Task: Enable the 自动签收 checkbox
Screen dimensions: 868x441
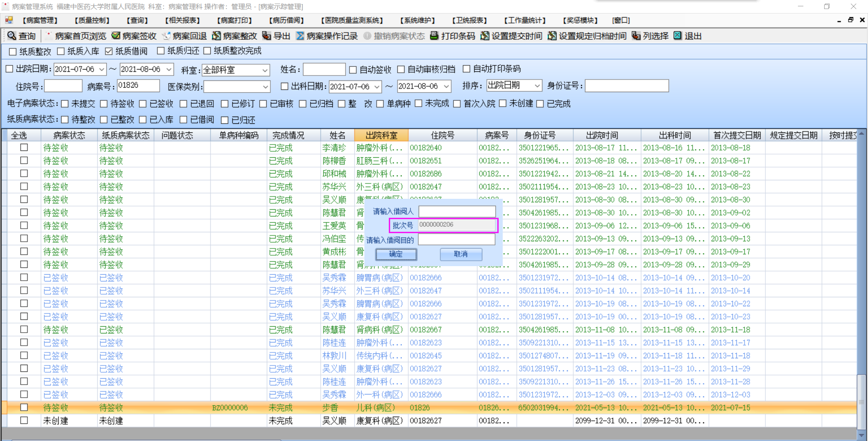Action: pos(353,70)
